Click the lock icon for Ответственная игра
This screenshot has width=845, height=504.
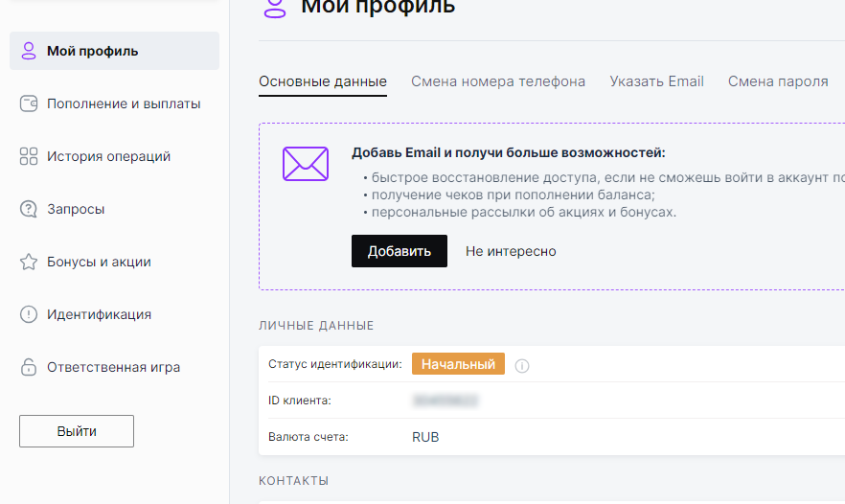(29, 367)
